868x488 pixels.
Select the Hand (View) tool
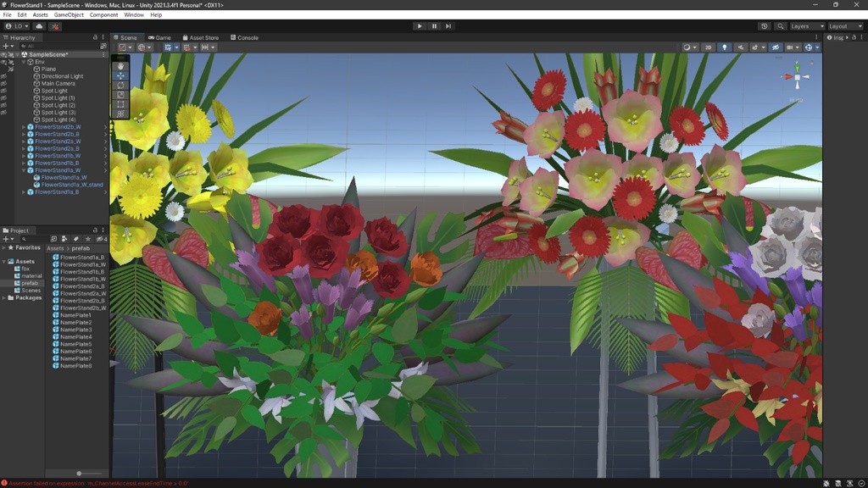tap(120, 66)
